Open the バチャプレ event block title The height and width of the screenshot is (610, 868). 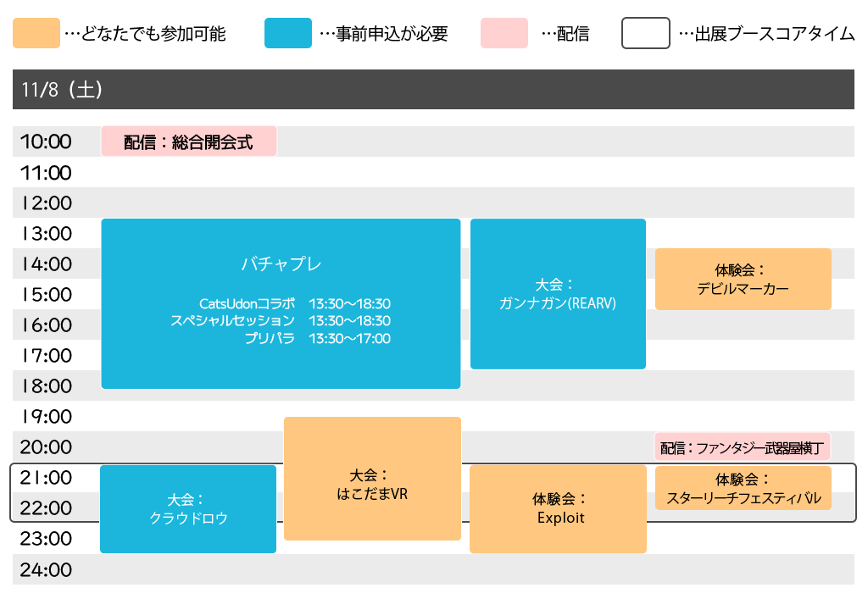[281, 263]
